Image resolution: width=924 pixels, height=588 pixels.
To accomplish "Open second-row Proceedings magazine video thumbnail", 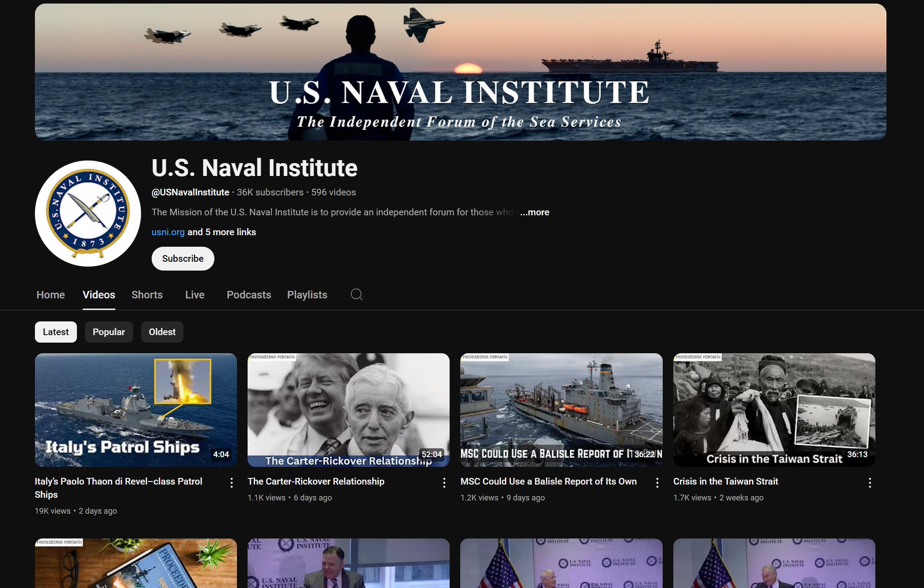I will point(136,563).
